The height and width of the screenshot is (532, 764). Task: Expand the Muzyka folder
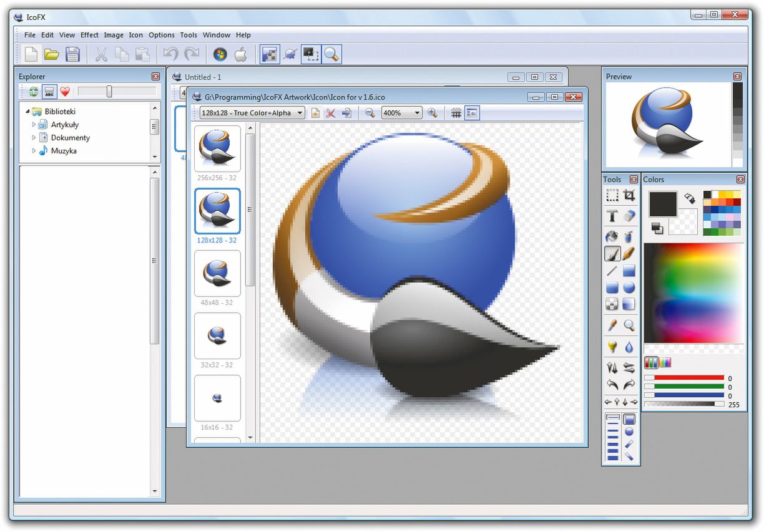(34, 151)
